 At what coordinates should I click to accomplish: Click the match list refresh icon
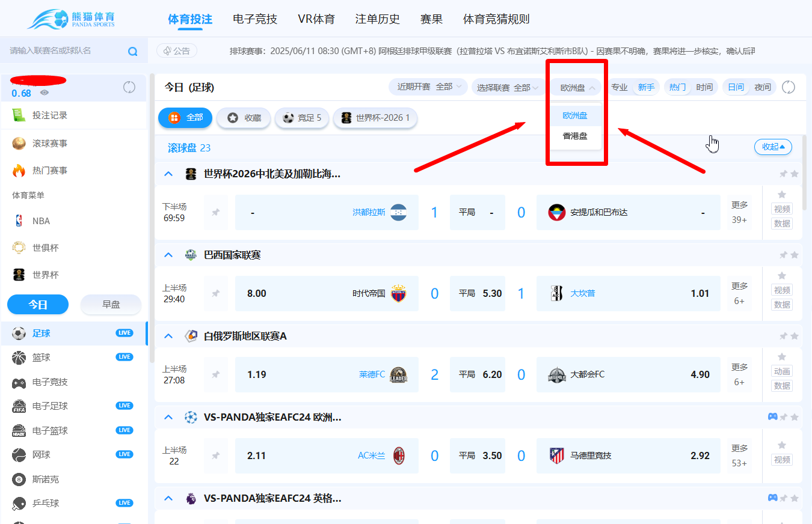click(789, 87)
